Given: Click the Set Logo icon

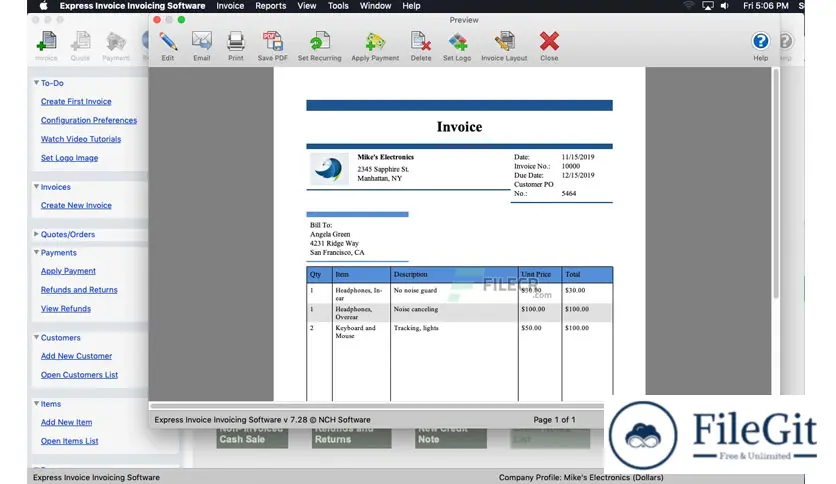Looking at the screenshot, I should (457, 42).
